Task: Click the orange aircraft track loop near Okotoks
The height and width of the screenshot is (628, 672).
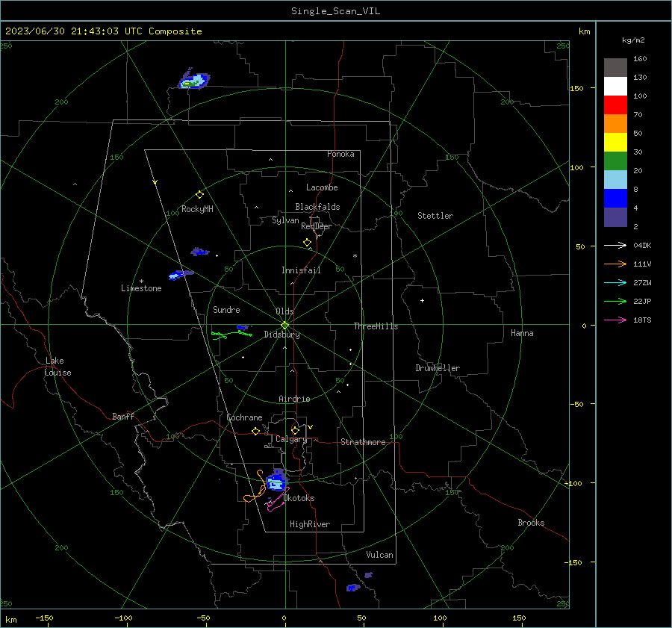Action: coord(255,487)
